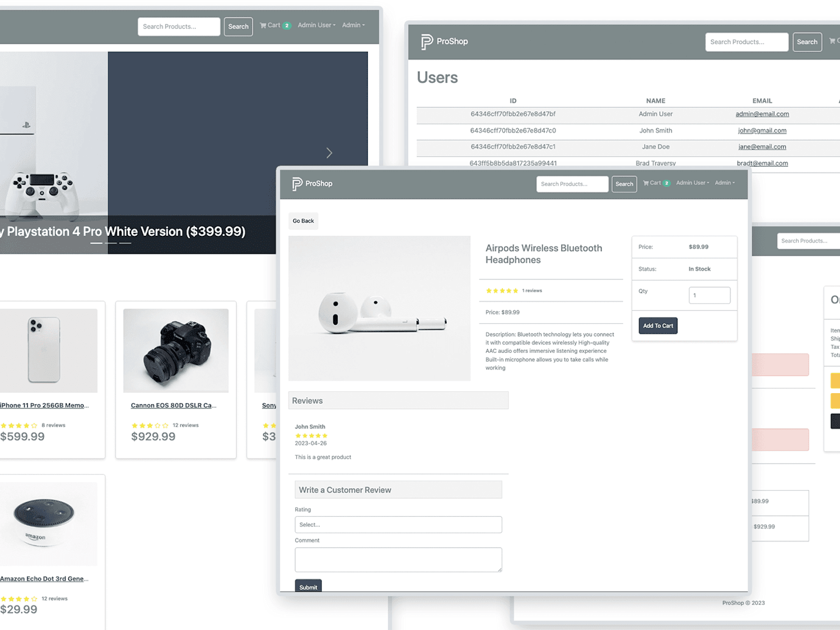Click Search button in home window
The image size is (840, 630).
pos(238,26)
